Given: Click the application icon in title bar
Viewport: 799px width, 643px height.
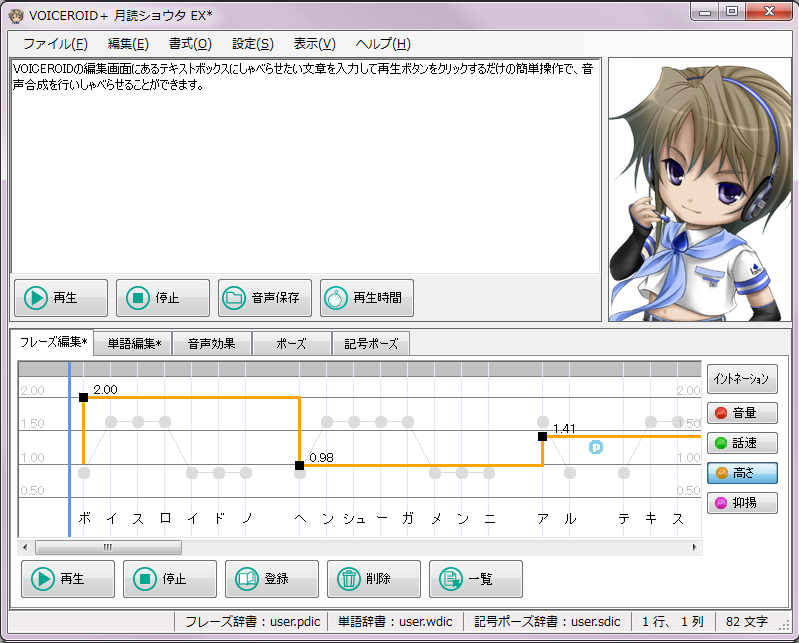Looking at the screenshot, I should (x=16, y=16).
